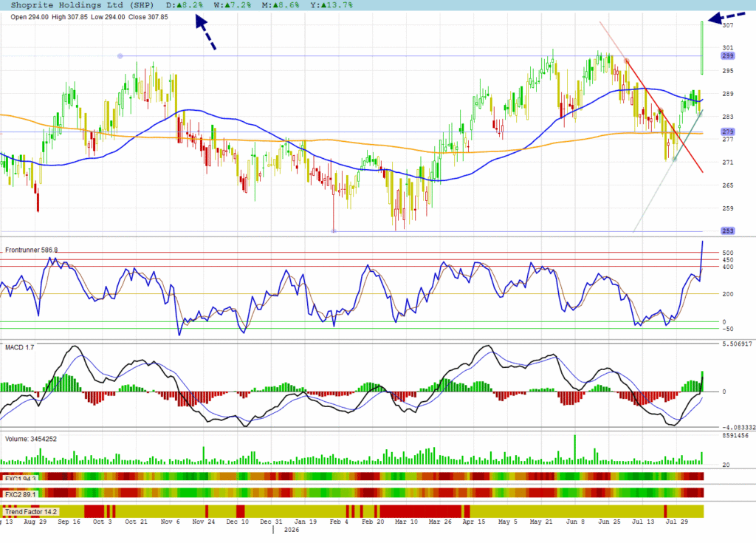Grab the left handle of the 299 line
Viewport: 756px width, 543px height.
(x=120, y=56)
